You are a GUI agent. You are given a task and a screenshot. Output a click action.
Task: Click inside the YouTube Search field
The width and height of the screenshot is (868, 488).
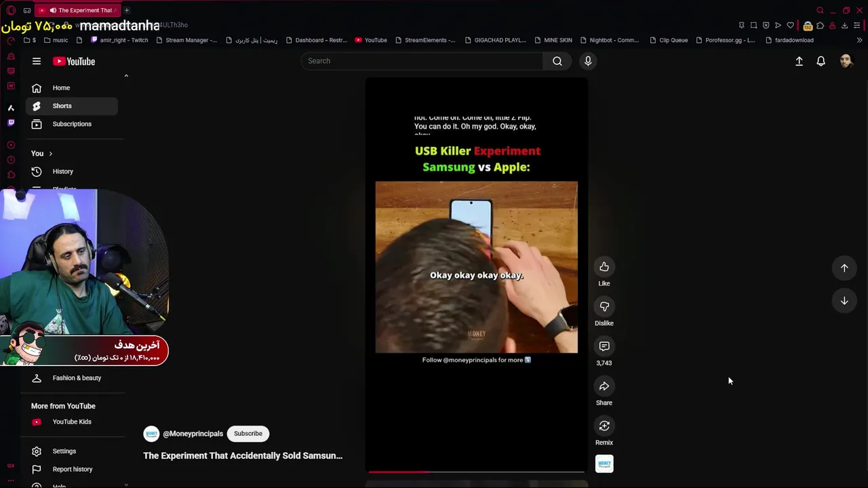422,61
